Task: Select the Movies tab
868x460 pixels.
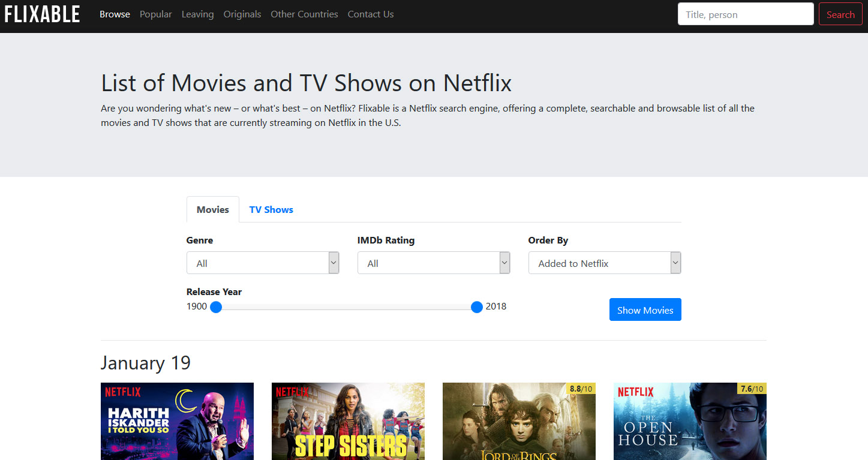Action: 212,209
